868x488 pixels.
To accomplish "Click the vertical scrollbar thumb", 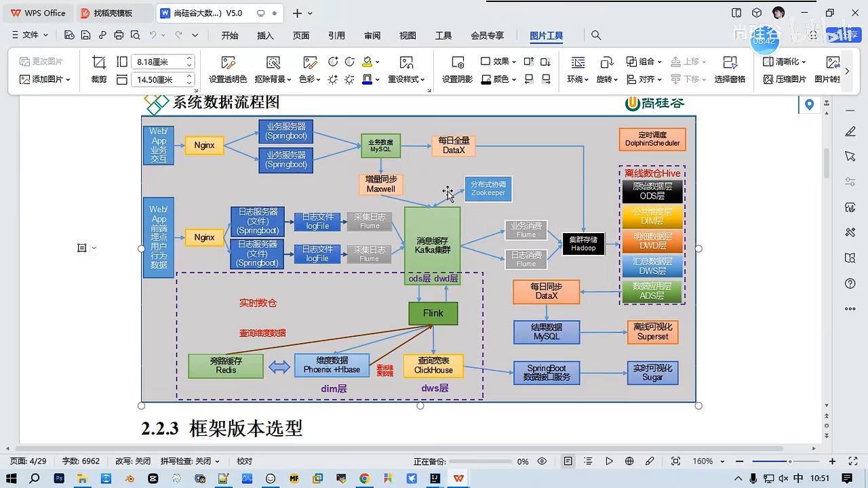I will point(827,163).
